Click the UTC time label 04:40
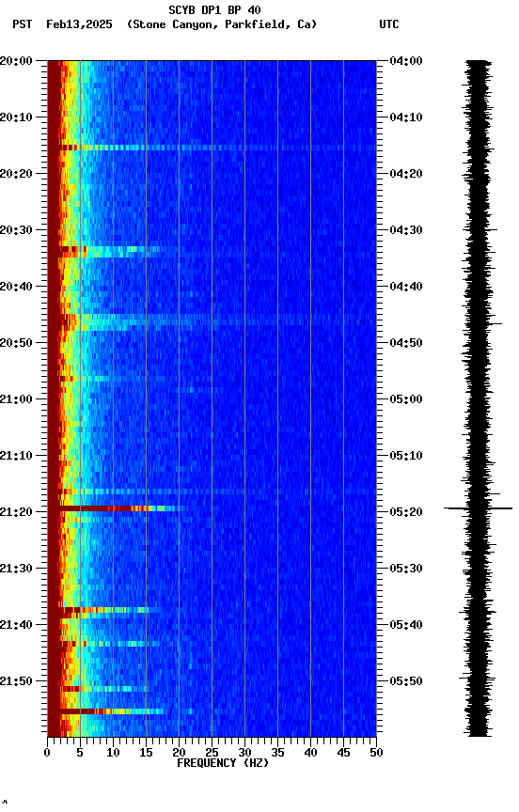 (406, 287)
